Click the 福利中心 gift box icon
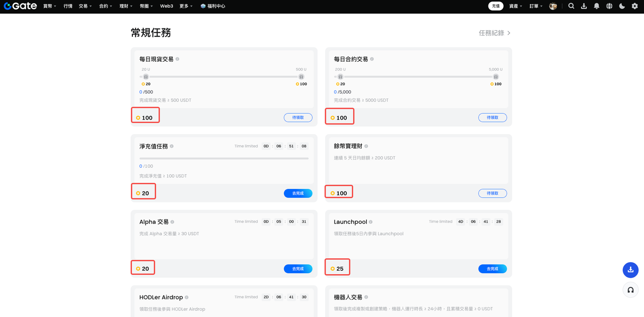This screenshot has width=644, height=317. pyautogui.click(x=203, y=6)
